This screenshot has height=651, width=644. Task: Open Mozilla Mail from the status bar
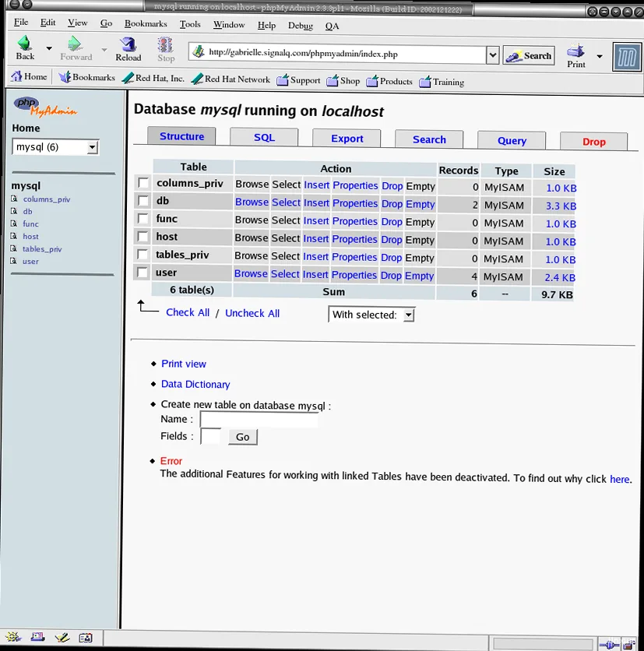(x=37, y=637)
